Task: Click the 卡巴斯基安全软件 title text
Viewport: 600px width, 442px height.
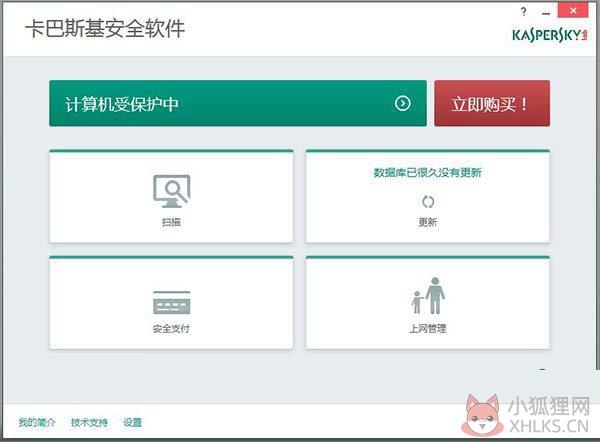Action: coord(105,29)
